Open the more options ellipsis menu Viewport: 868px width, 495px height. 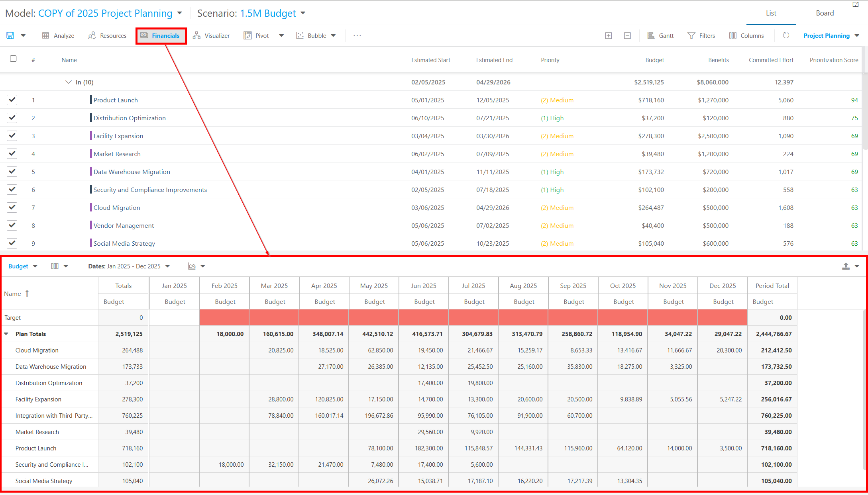(357, 35)
